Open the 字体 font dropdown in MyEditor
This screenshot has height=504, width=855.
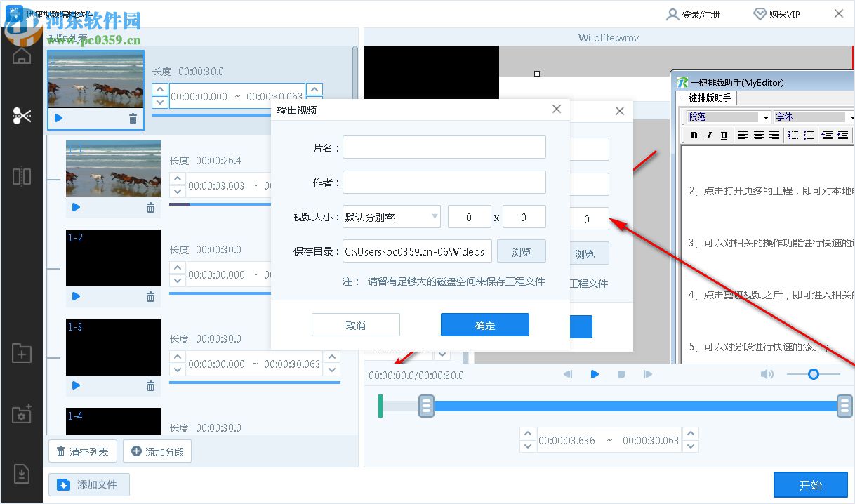[811, 117]
